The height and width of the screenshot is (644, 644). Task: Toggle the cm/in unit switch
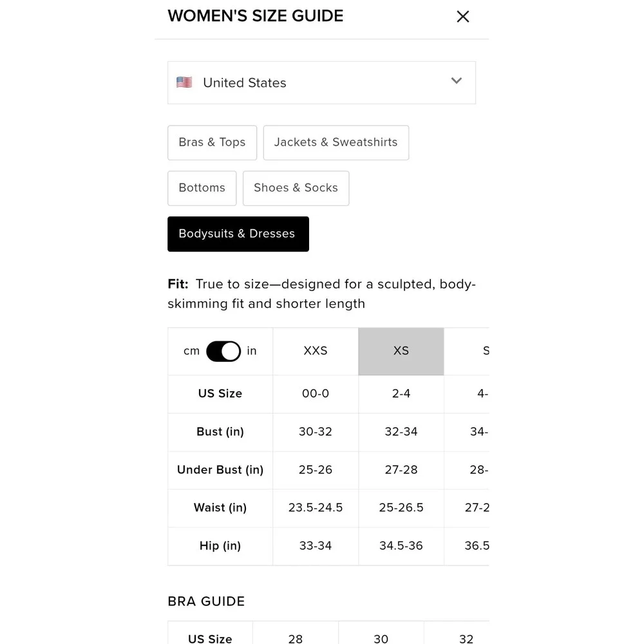pos(223,351)
